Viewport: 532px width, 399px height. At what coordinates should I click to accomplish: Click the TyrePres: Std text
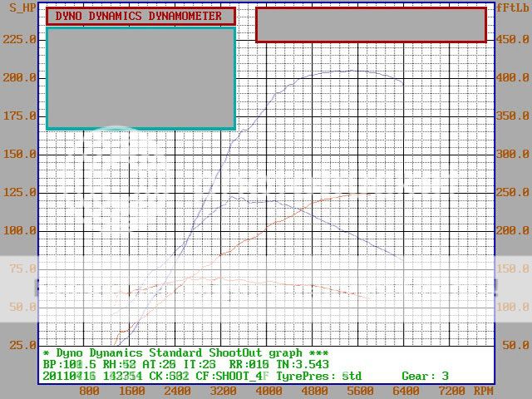point(318,377)
